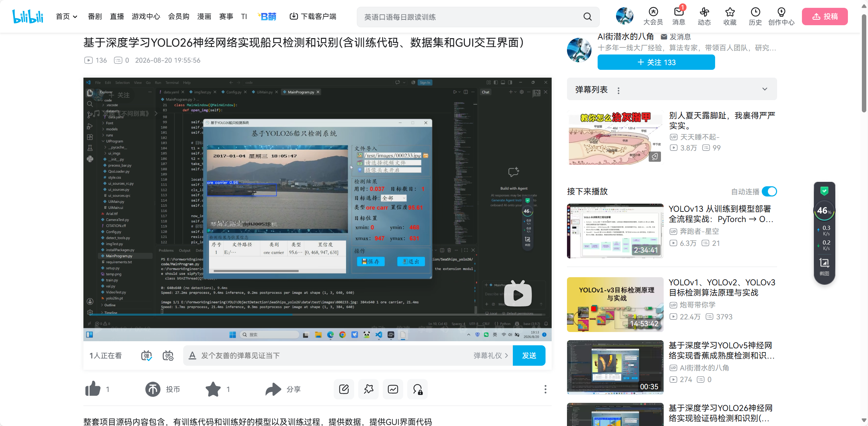
Task: Open the 历史 watch history icon
Action: [x=755, y=16]
